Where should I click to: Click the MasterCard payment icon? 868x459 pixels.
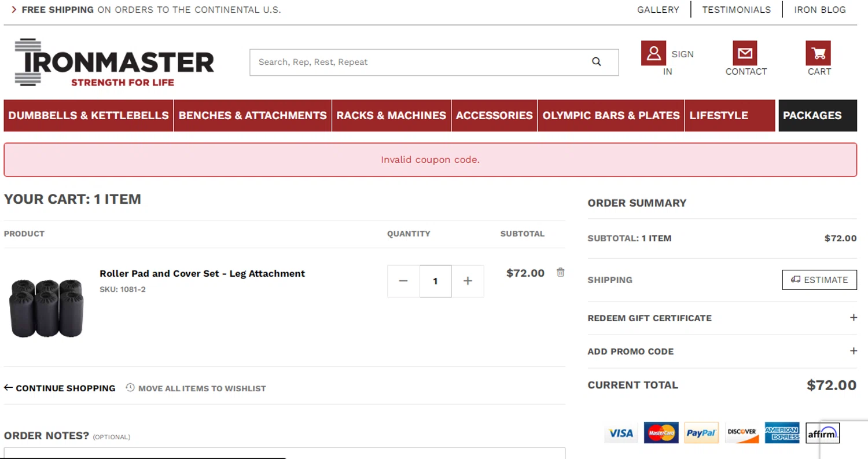click(x=661, y=433)
